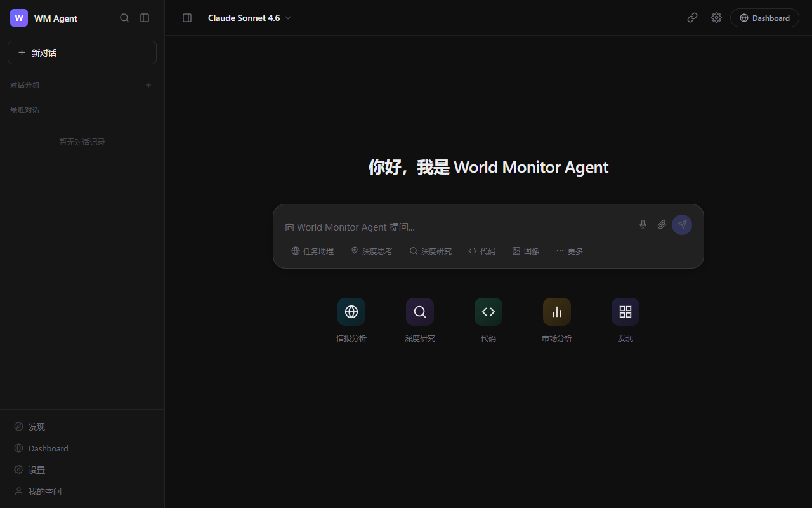
Task: Add a group with the 对话分组 plus
Action: pos(148,85)
